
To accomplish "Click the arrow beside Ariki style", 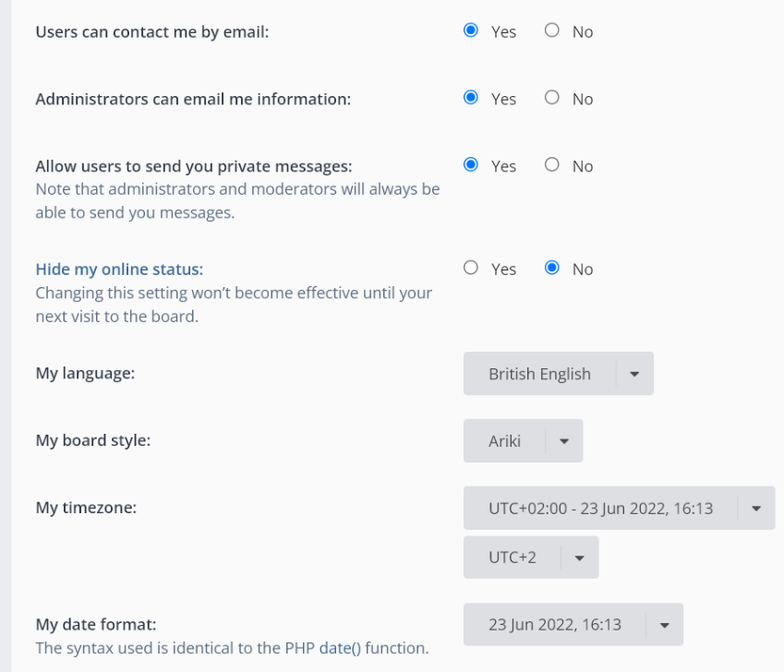I will click(x=564, y=441).
